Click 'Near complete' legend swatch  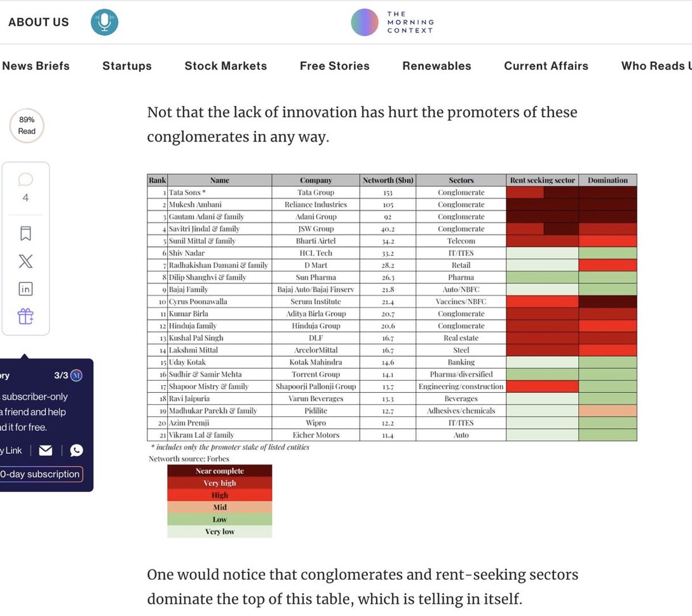click(219, 470)
